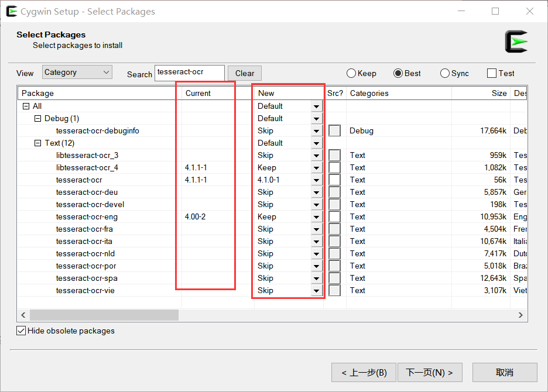Open the New dropdown for tesseract-ocr-debuginfo
The image size is (548, 392).
[316, 130]
